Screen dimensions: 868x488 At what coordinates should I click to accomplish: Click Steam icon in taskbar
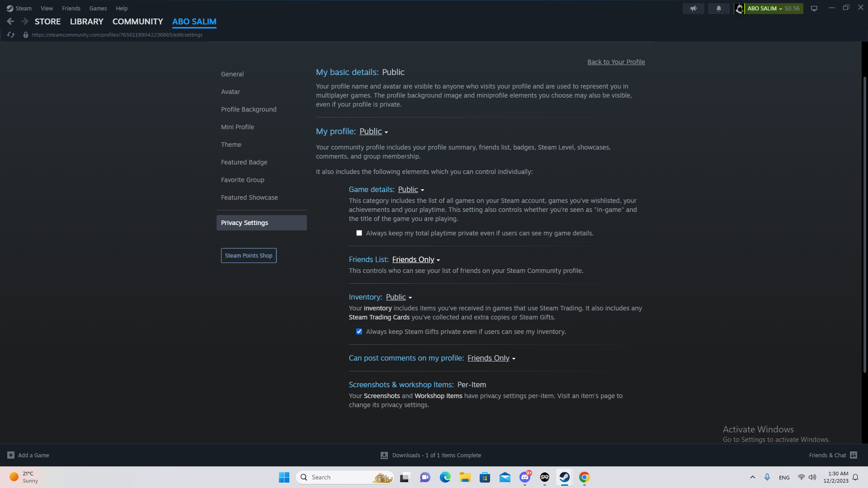[565, 477]
